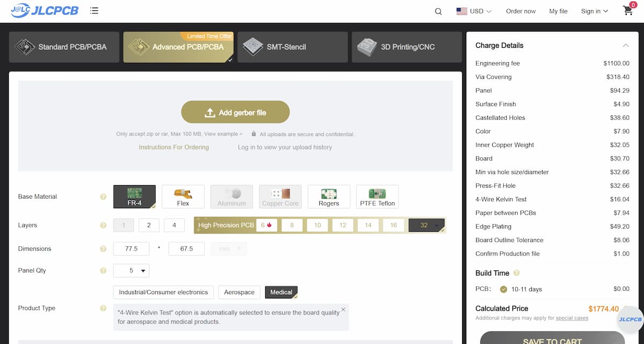
Task: Click help icon next to Base Material
Action: point(103,197)
